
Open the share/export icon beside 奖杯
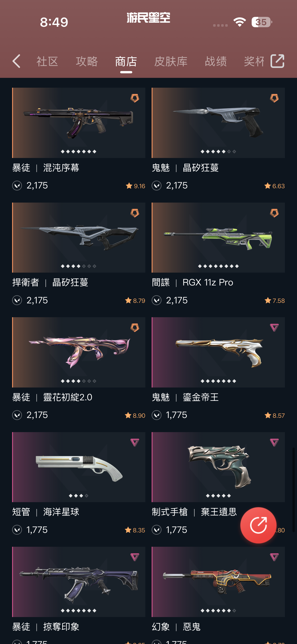click(x=277, y=61)
